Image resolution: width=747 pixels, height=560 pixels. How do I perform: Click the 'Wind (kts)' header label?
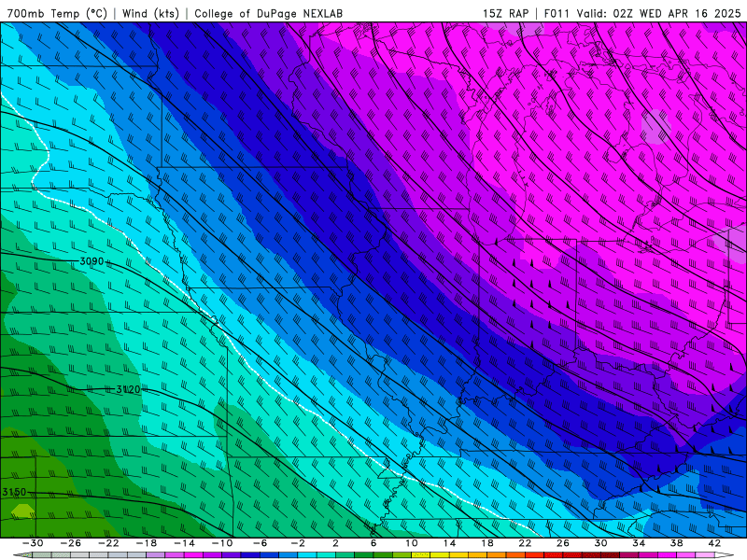pos(150,13)
